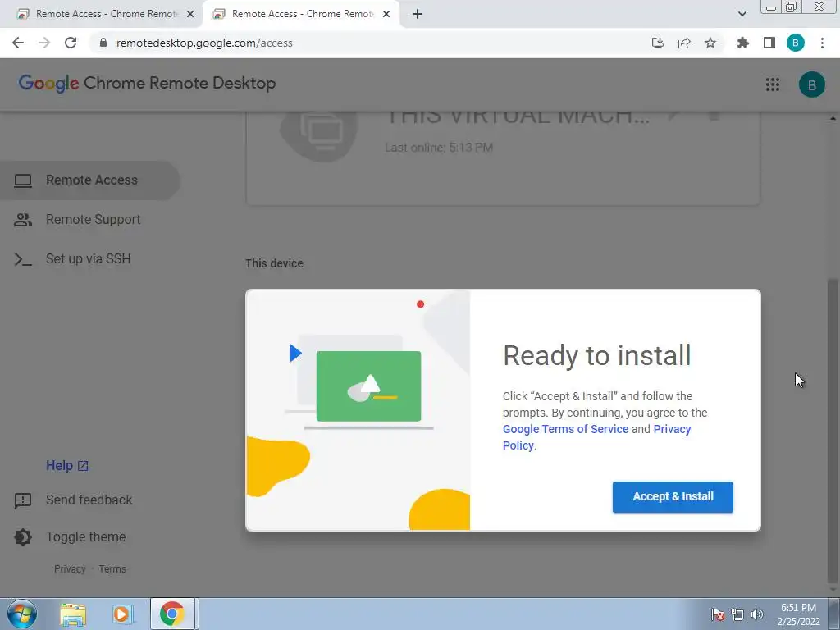Image resolution: width=840 pixels, height=630 pixels.
Task: Open the Privacy footer link
Action: tap(70, 569)
